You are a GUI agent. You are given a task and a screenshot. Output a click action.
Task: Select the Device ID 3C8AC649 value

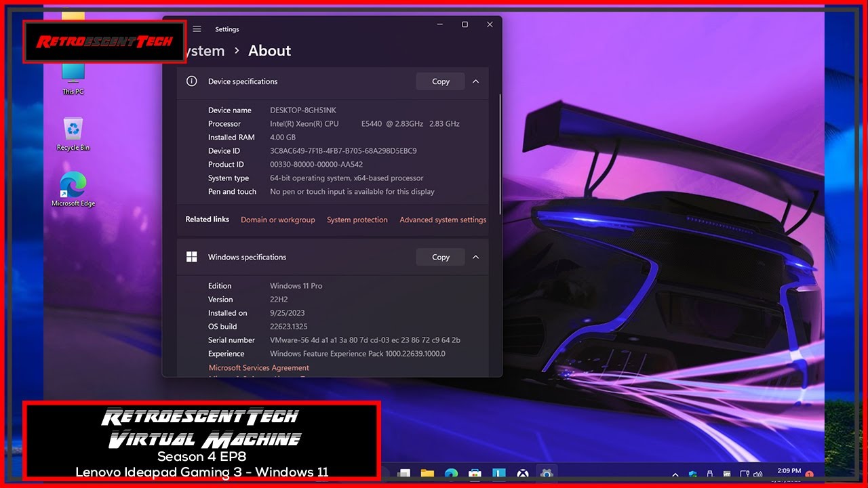coord(343,150)
